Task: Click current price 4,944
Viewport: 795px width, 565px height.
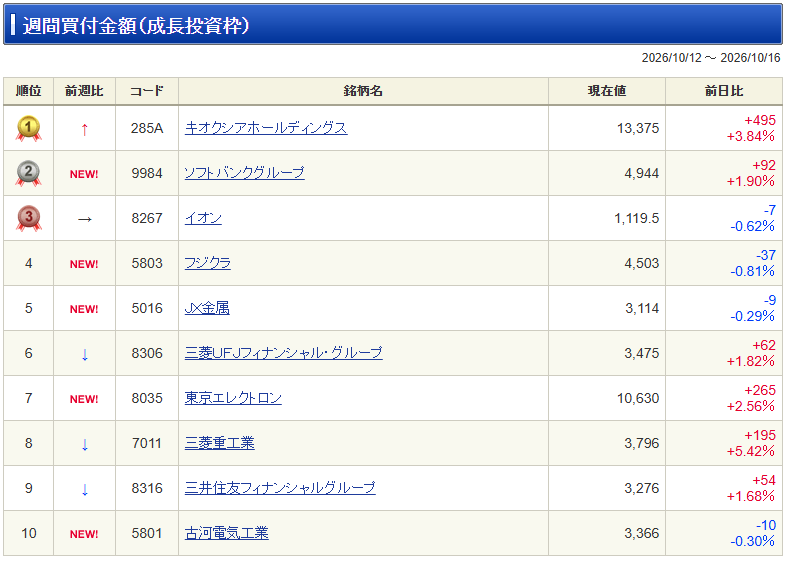Action: [641, 173]
